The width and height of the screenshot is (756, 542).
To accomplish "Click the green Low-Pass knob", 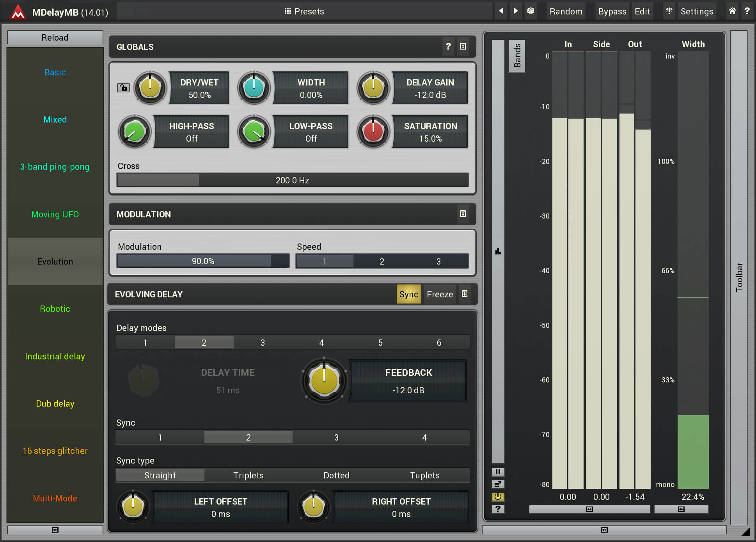I will [254, 132].
